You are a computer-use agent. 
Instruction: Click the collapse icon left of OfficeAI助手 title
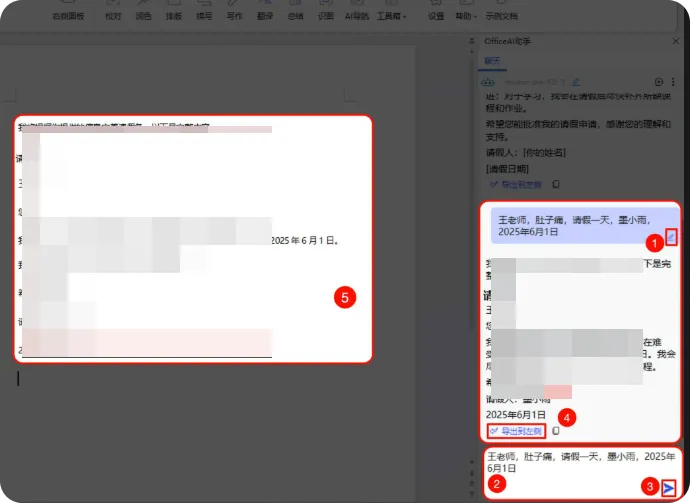click(x=472, y=41)
